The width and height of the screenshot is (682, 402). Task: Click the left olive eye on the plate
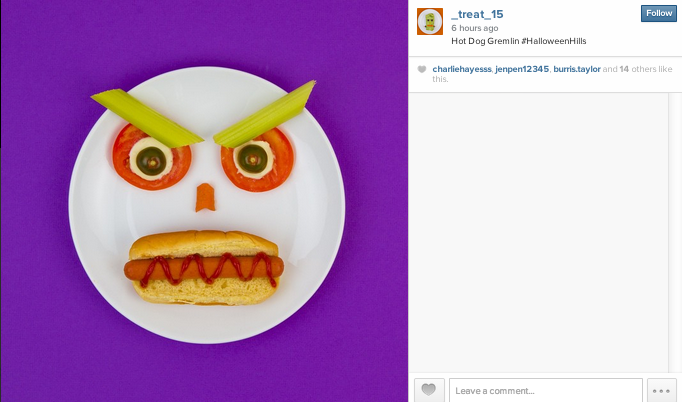151,161
